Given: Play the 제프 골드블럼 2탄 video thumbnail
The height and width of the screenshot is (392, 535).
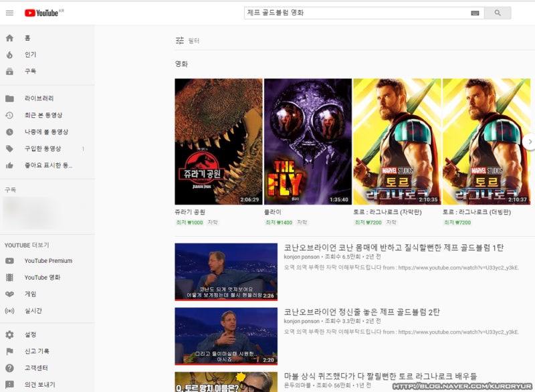Looking at the screenshot, I should 226,336.
